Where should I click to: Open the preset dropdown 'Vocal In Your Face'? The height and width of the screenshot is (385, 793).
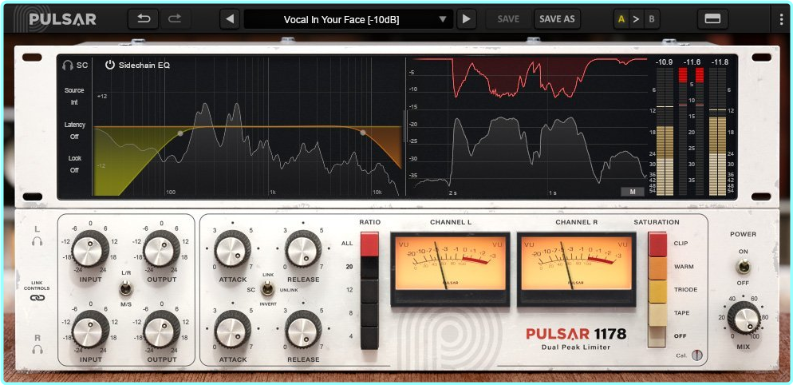(348, 19)
